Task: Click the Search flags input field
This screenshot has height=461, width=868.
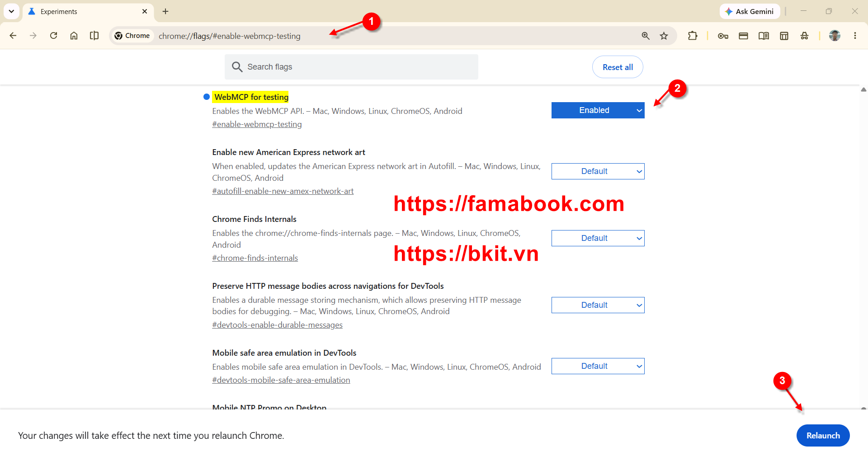Action: (x=351, y=67)
